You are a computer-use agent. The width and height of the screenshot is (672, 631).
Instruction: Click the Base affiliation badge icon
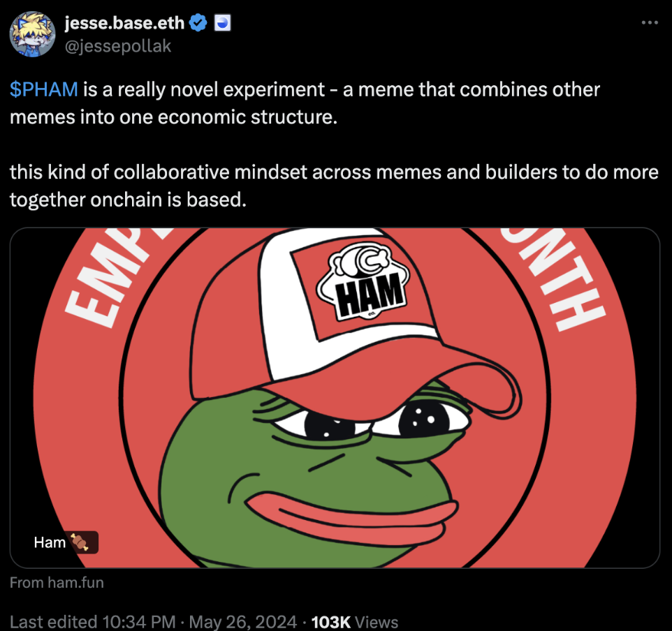pyautogui.click(x=222, y=23)
